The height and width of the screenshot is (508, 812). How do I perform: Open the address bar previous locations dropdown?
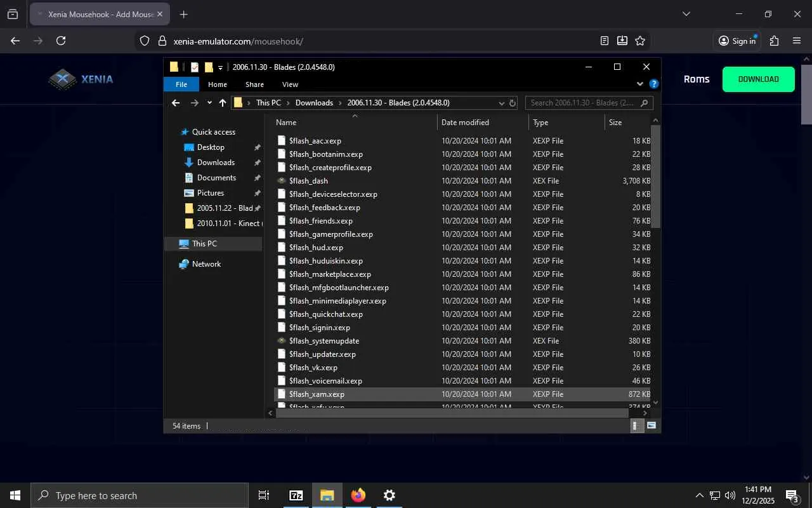[501, 103]
